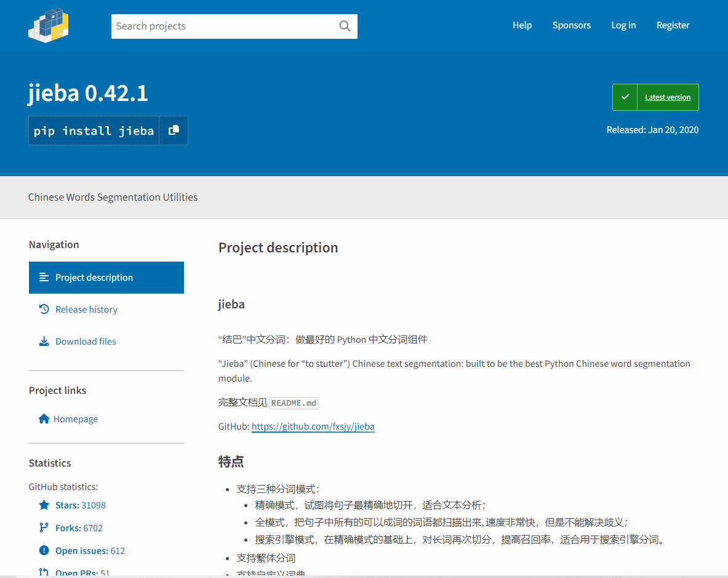
Task: Open the jieba GitHub repository link
Action: (x=313, y=426)
